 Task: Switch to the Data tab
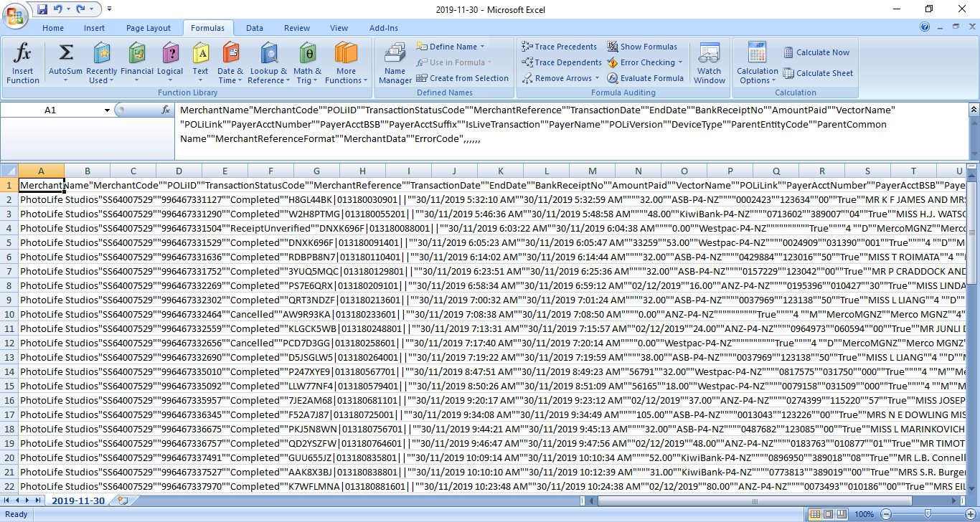pyautogui.click(x=255, y=28)
